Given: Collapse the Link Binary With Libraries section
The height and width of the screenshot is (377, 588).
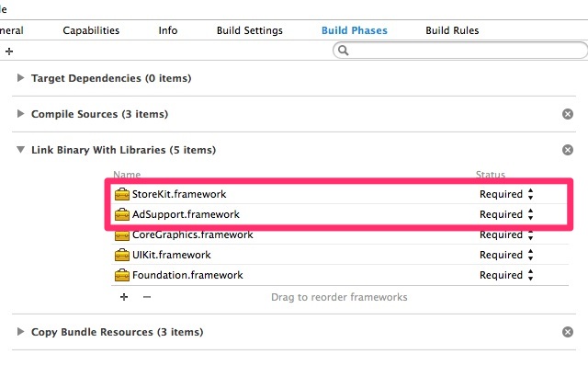Looking at the screenshot, I should (x=21, y=150).
